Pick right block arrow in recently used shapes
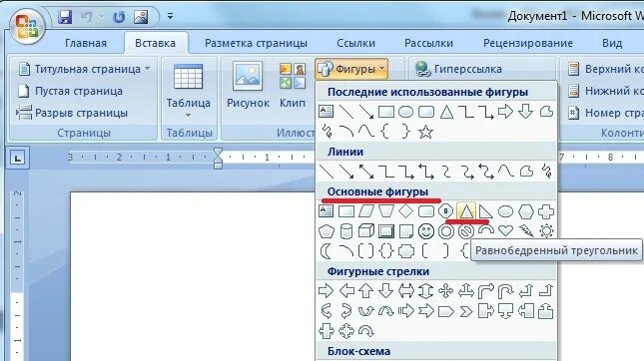Viewport: 644px width, 361px height. coord(505,112)
